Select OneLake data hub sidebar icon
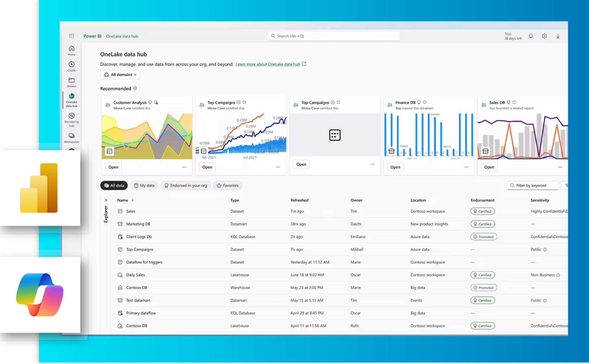This screenshot has height=364, width=589. pos(72,100)
